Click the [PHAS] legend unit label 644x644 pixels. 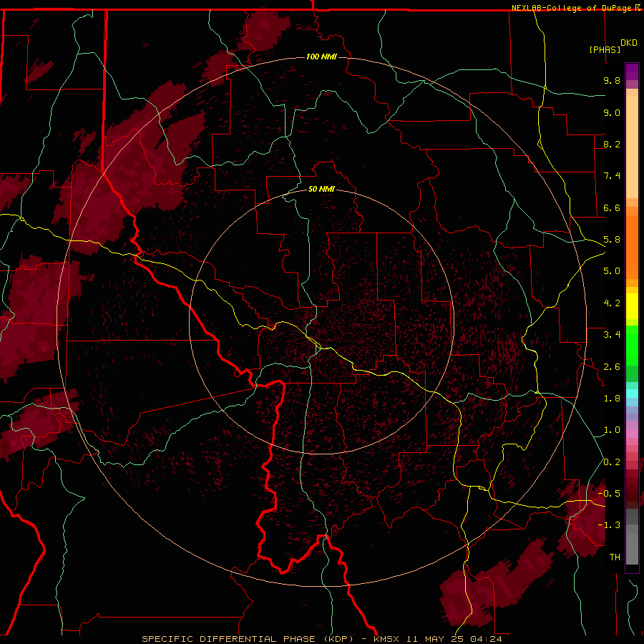click(605, 49)
